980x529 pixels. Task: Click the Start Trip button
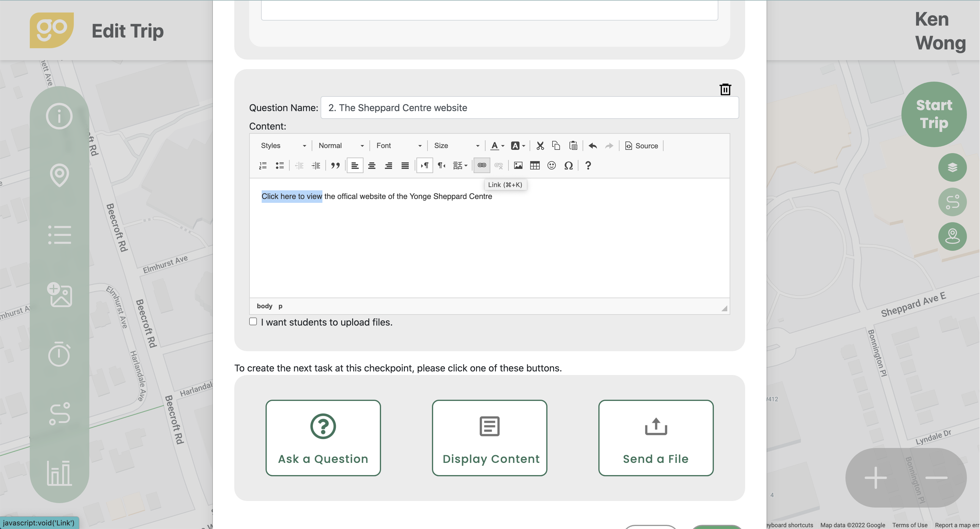[x=934, y=114]
